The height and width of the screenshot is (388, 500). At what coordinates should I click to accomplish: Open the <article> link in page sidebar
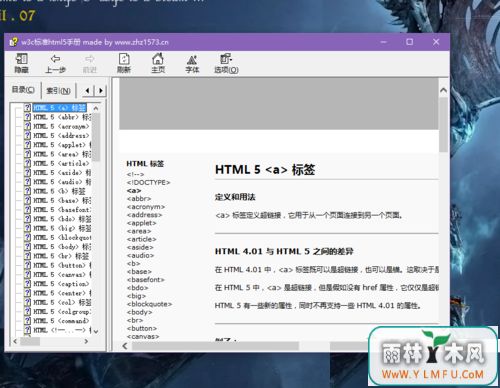click(x=141, y=239)
